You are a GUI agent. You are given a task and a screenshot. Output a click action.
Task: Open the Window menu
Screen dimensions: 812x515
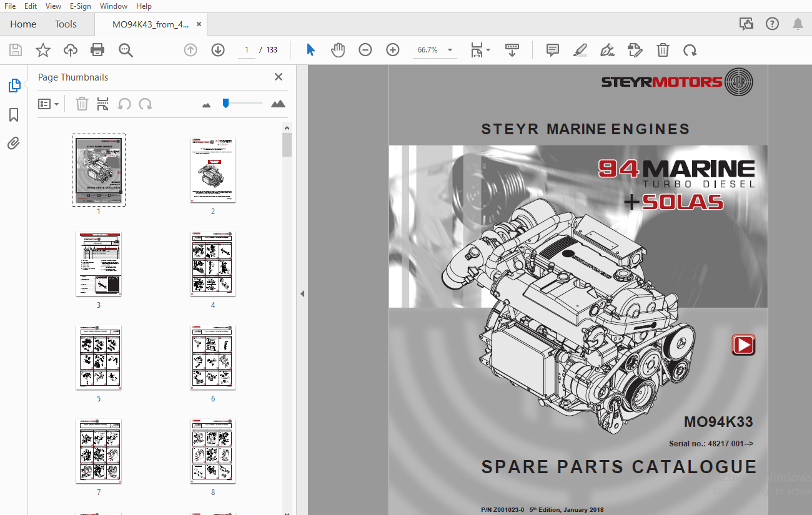pos(114,6)
